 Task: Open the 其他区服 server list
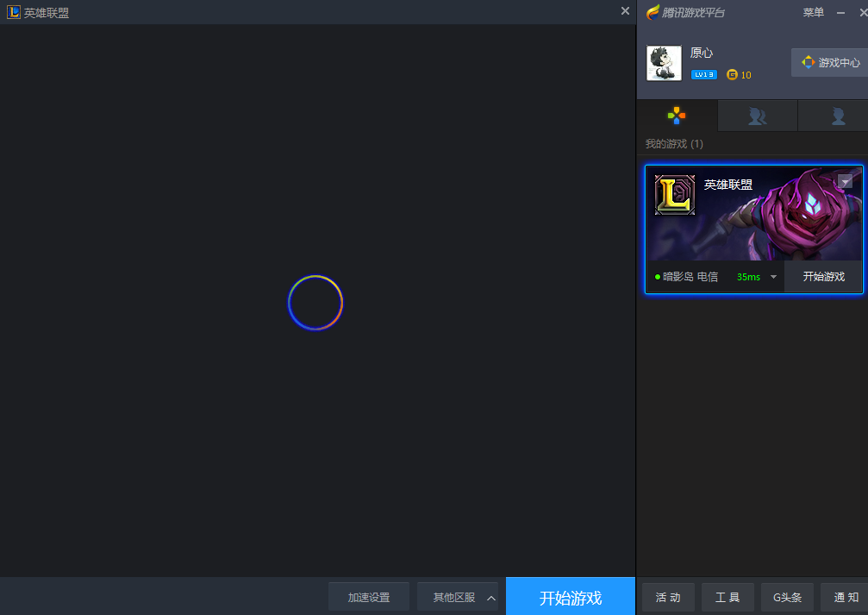click(x=457, y=597)
